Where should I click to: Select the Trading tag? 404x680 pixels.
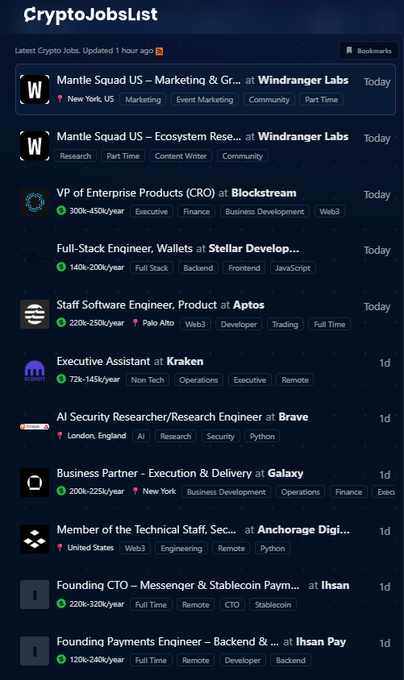point(285,324)
